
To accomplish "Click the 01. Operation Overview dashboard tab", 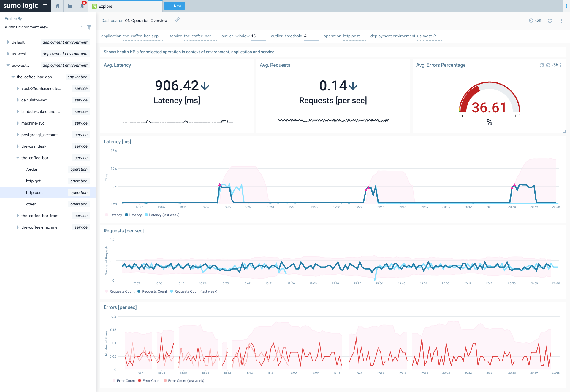I will click(146, 20).
